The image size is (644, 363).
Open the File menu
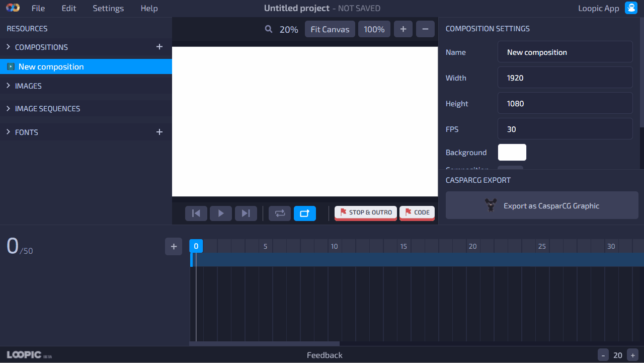coord(38,8)
